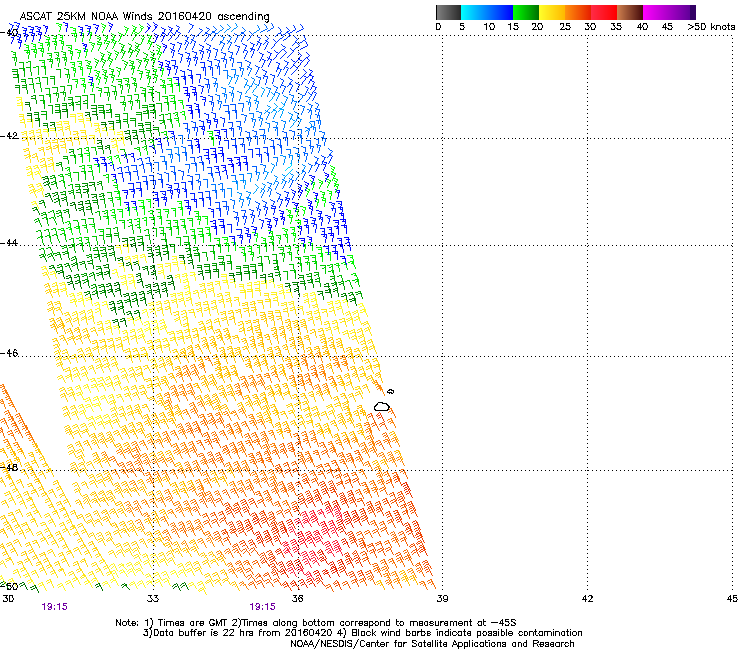The height and width of the screenshot is (650, 740).
Task: Click the '33' longitude axis label
Action: [152, 599]
